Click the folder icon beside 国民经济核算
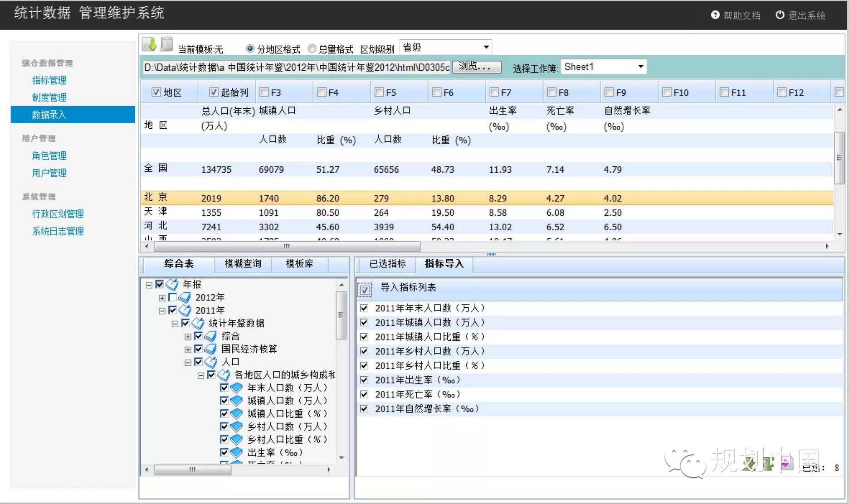This screenshot has height=504, width=849. coord(210,349)
